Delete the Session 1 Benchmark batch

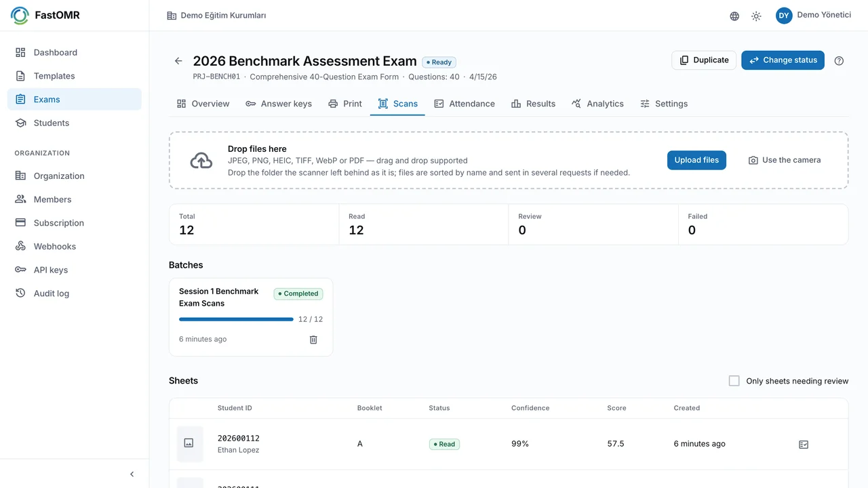pyautogui.click(x=313, y=340)
